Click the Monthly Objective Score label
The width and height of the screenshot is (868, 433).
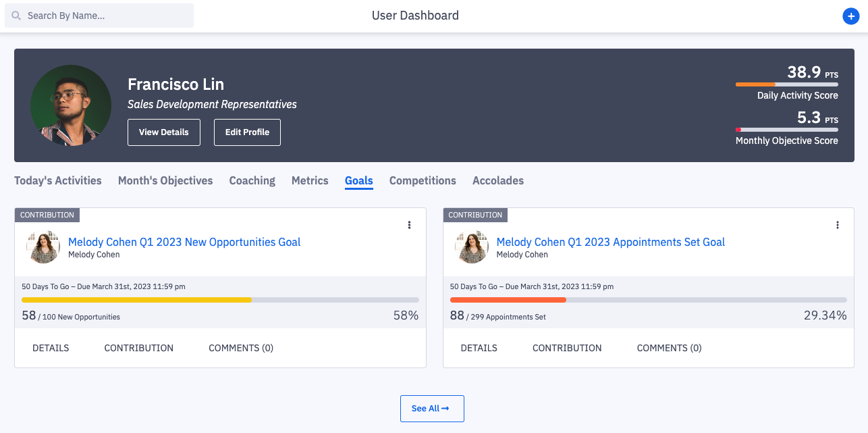(787, 141)
